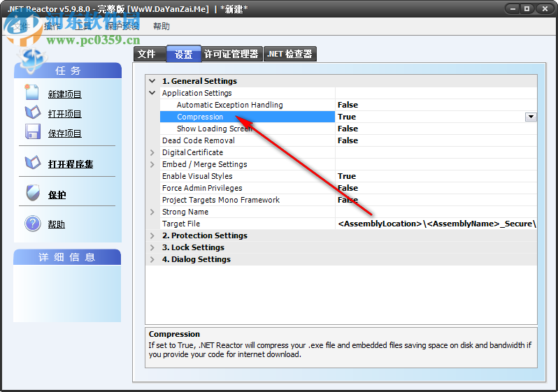Click the New Project (新建项目) page icon
558x392 pixels.
click(x=32, y=92)
